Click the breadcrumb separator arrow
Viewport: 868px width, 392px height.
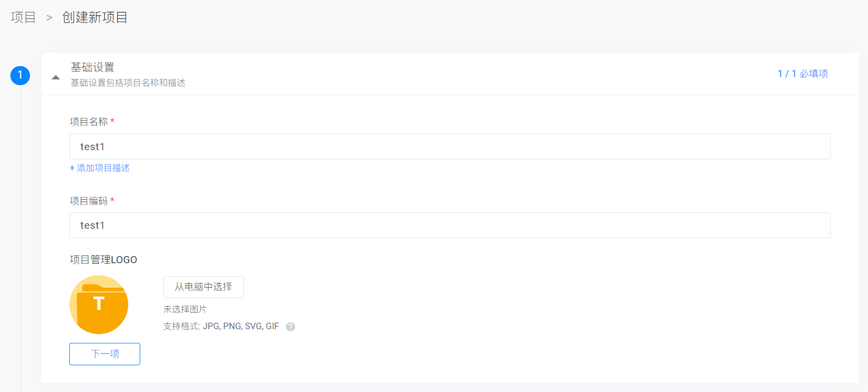click(x=49, y=18)
